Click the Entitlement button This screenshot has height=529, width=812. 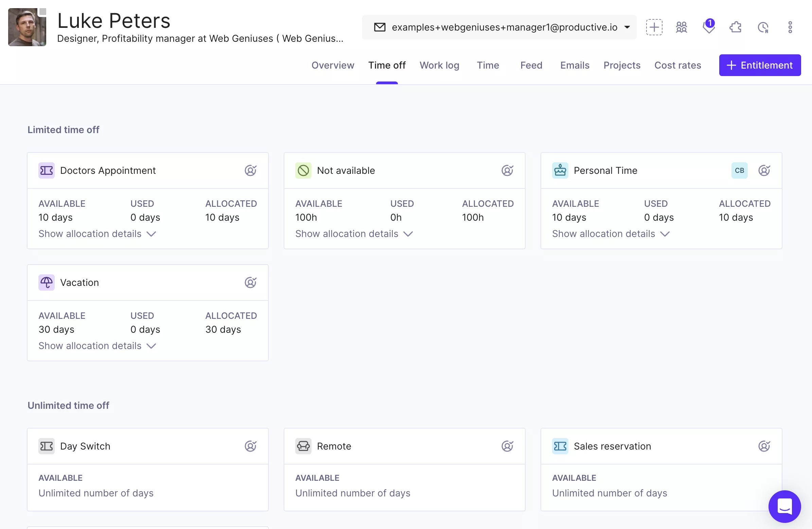pos(760,65)
